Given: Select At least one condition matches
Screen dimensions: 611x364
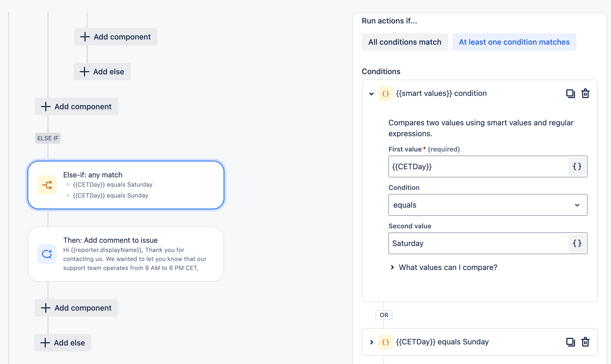Looking at the screenshot, I should pyautogui.click(x=514, y=42).
